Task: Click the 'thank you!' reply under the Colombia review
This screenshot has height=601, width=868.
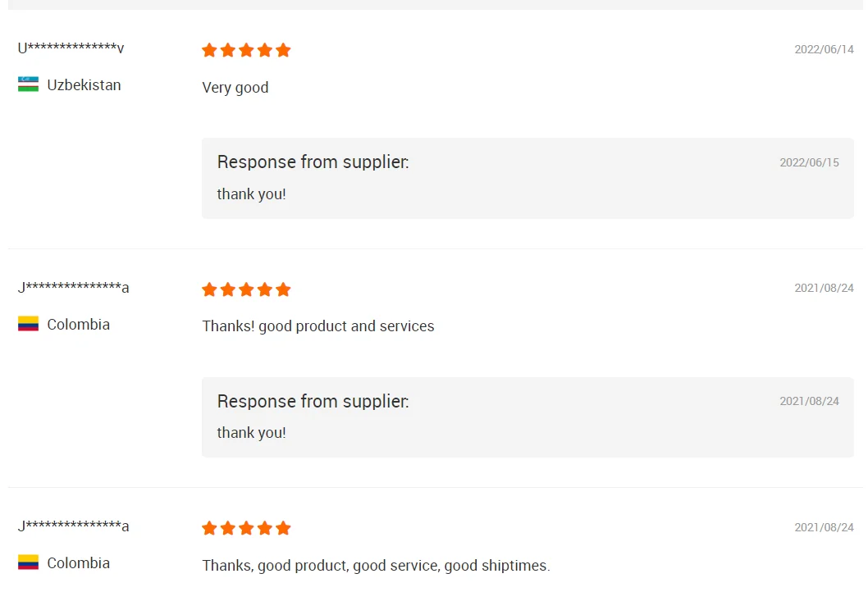Action: tap(251, 433)
